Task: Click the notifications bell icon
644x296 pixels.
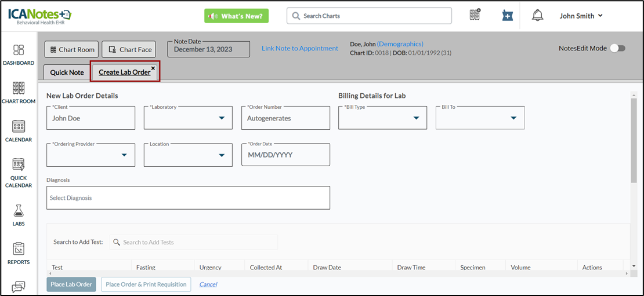Action: pyautogui.click(x=537, y=16)
